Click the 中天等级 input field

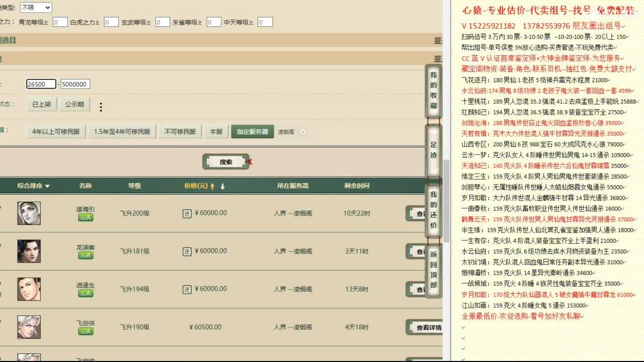pyautogui.click(x=265, y=22)
